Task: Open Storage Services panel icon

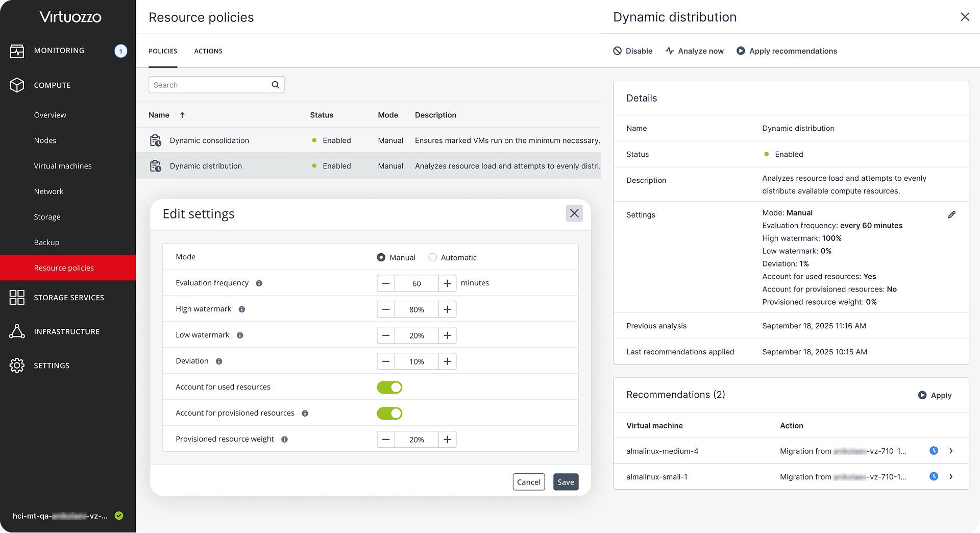Action: click(x=17, y=297)
